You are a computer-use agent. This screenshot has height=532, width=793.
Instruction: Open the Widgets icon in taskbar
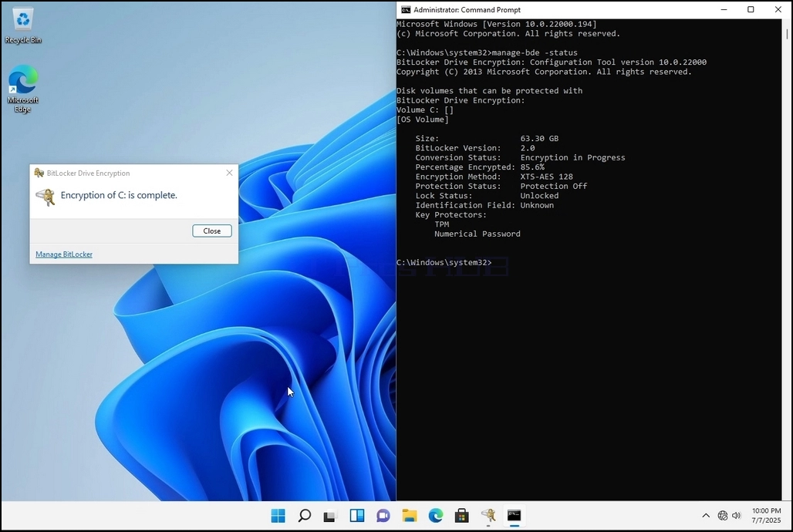357,515
